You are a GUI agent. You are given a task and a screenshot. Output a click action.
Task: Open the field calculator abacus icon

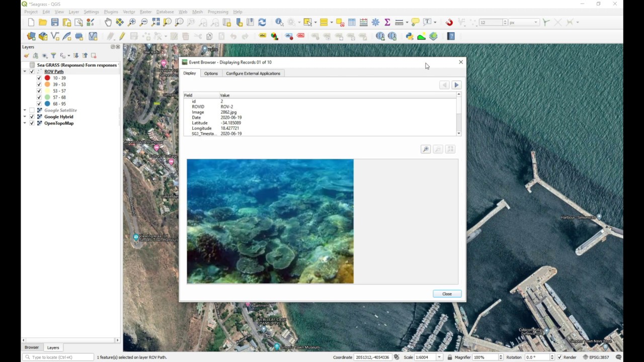[363, 22]
